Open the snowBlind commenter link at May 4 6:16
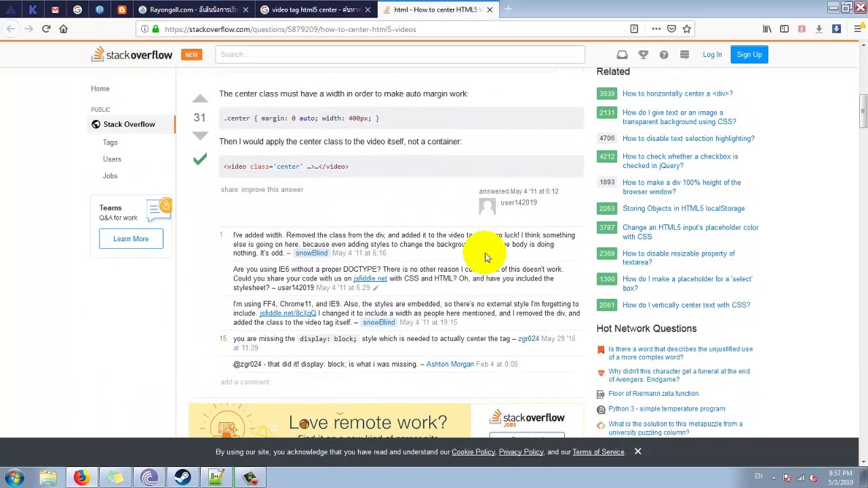Image resolution: width=868 pixels, height=488 pixels. click(x=311, y=253)
